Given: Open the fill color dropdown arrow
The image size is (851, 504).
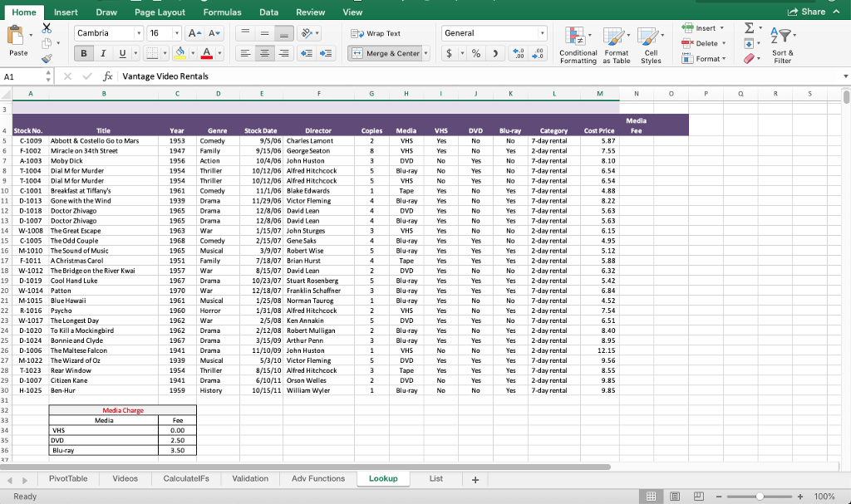Looking at the screenshot, I should [x=193, y=53].
